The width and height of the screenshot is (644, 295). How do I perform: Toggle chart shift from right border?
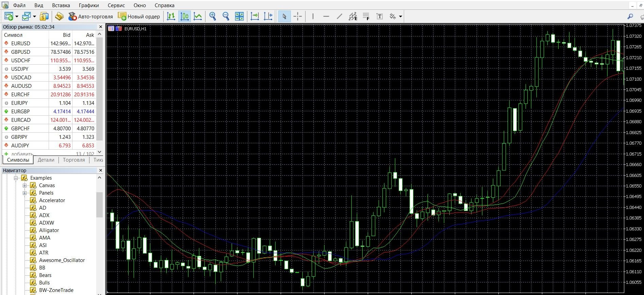[268, 16]
